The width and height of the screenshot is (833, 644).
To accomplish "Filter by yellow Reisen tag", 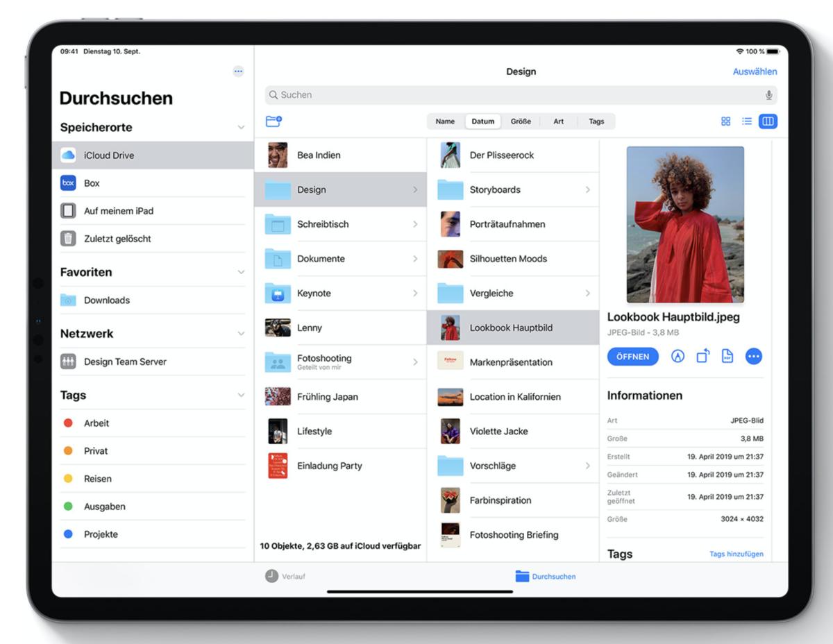I will [x=153, y=479].
